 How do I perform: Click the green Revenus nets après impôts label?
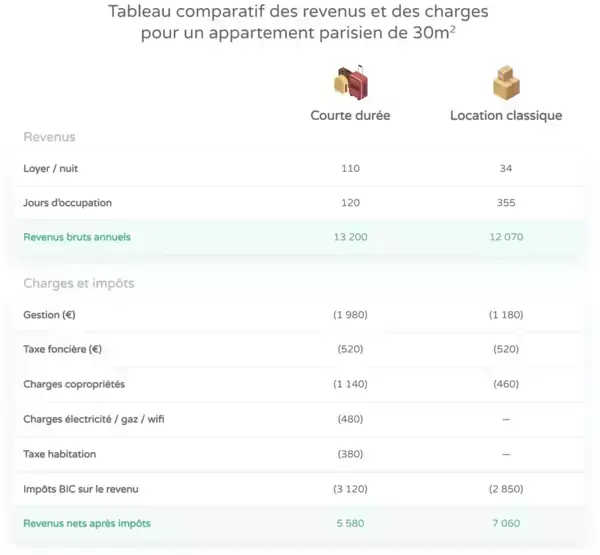tap(87, 523)
